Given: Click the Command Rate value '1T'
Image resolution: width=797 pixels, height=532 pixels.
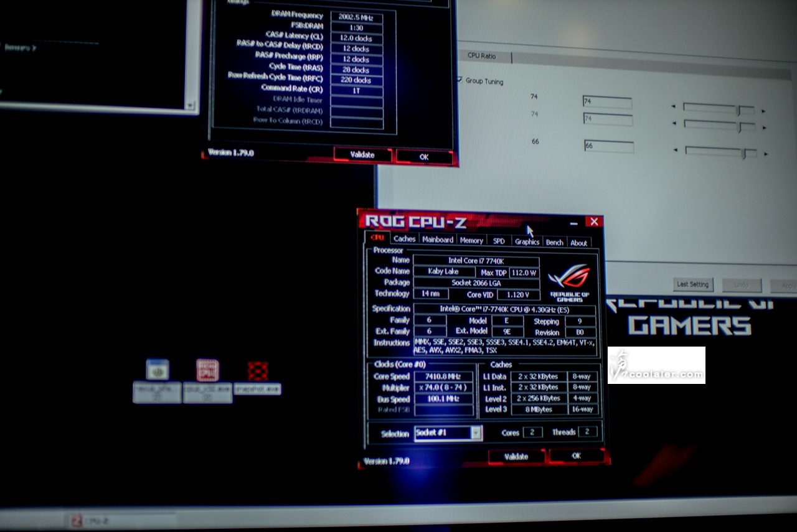Looking at the screenshot, I should [357, 91].
